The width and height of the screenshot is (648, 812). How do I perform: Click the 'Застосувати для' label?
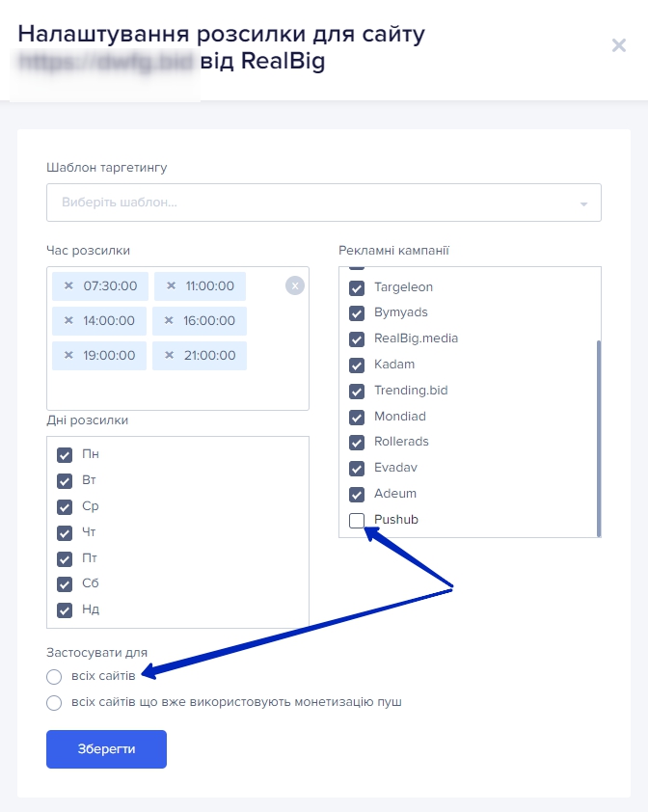coord(96,653)
